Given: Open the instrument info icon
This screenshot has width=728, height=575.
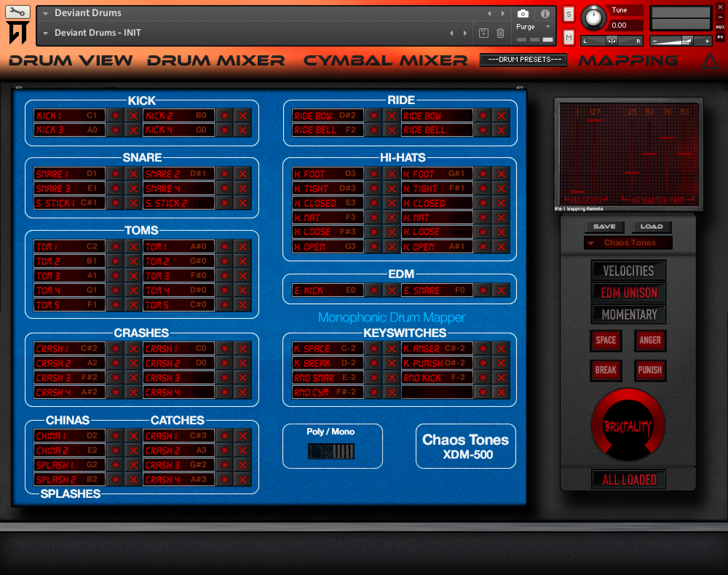Looking at the screenshot, I should click(x=545, y=14).
